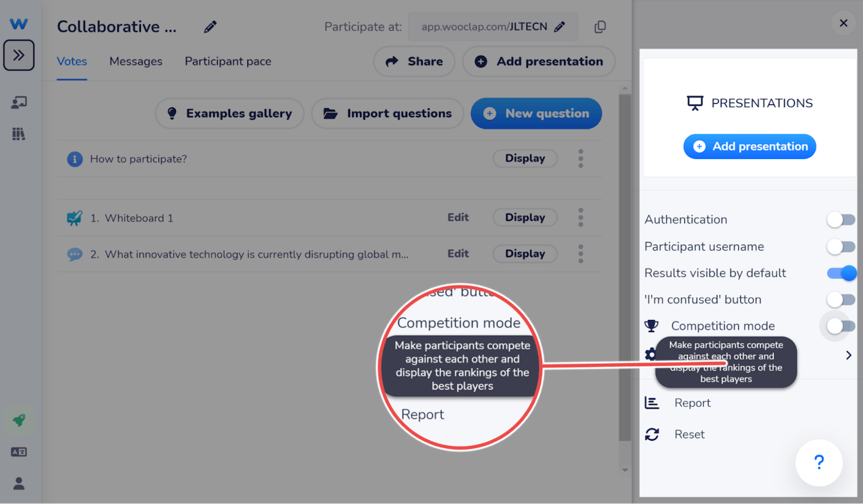The height and width of the screenshot is (504, 863).
Task: Expand the settings chevron arrow in panel
Action: click(848, 355)
